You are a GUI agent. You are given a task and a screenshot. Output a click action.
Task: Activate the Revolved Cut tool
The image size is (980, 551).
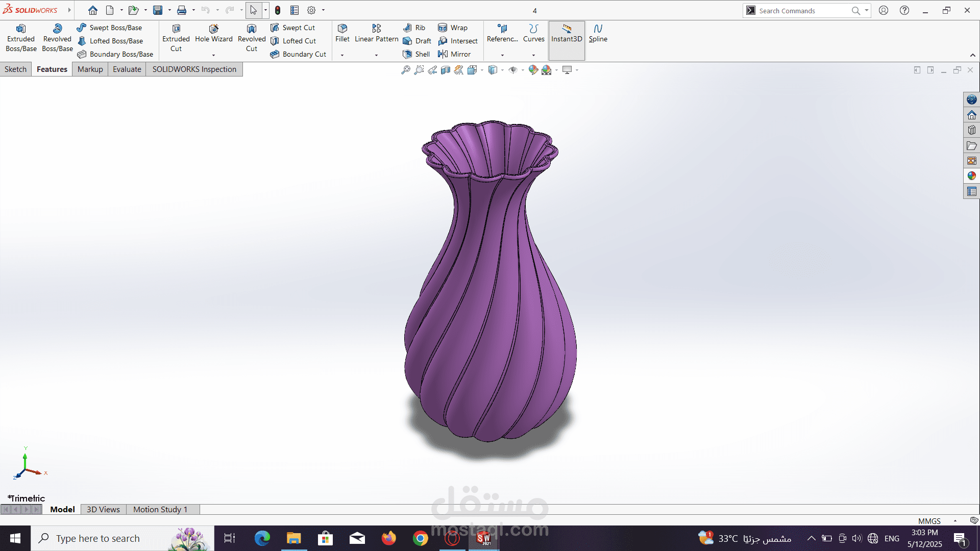252,38
